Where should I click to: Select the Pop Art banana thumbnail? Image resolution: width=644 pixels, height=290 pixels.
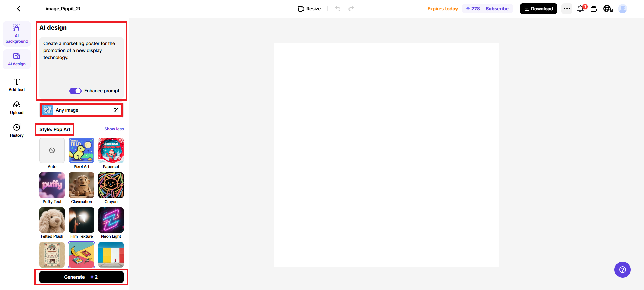click(82, 255)
